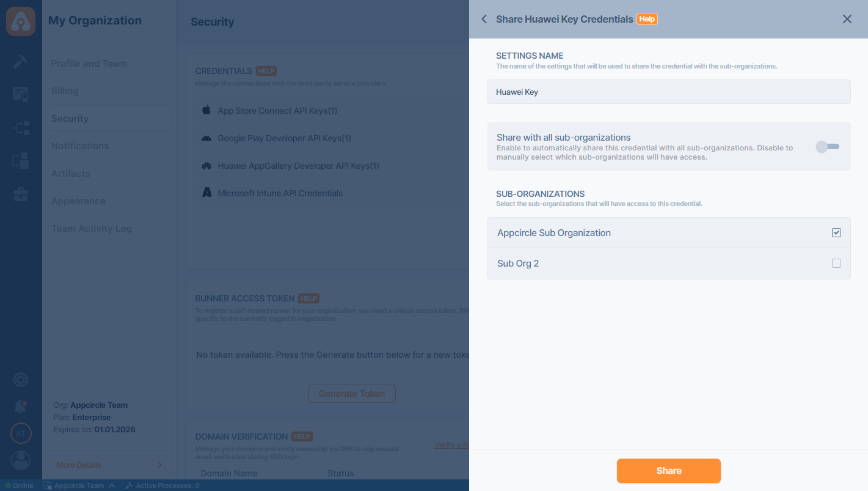This screenshot has height=491, width=868.
Task: Open the Signing Identities certificate icon
Action: point(21,94)
